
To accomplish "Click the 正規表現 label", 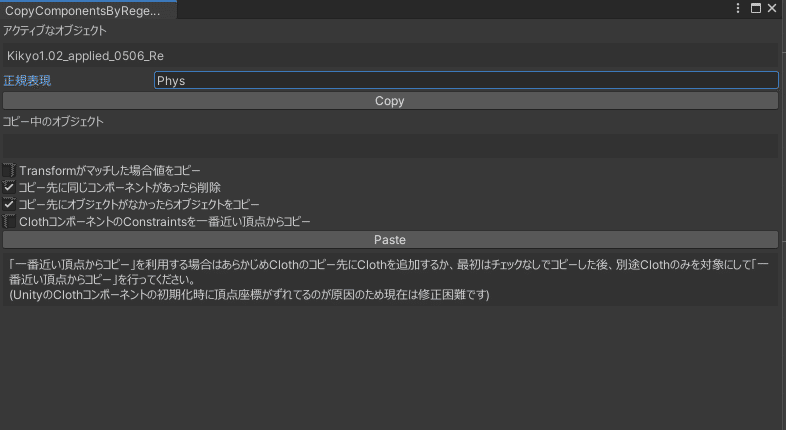I will click(x=28, y=80).
